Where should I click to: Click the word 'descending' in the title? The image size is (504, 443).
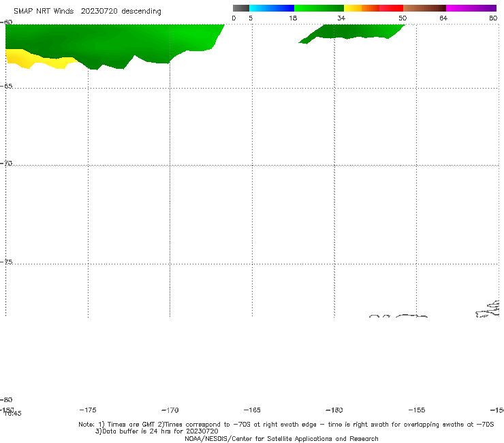pyautogui.click(x=142, y=12)
